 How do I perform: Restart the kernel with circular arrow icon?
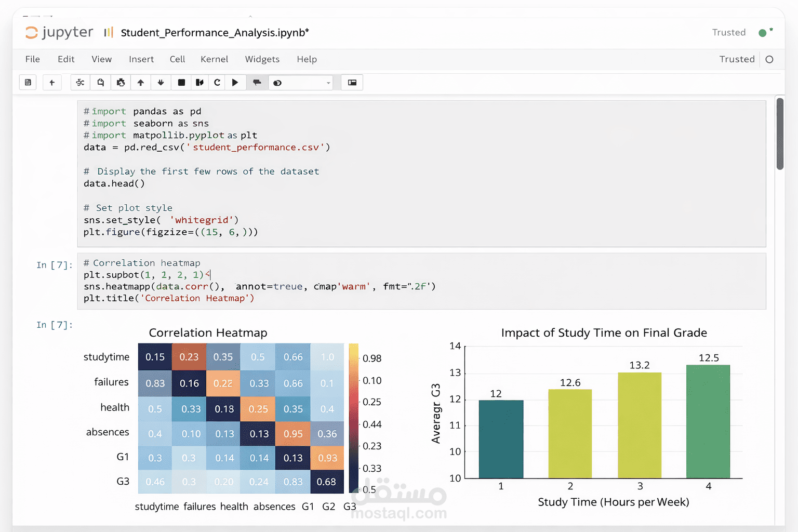pos(217,82)
